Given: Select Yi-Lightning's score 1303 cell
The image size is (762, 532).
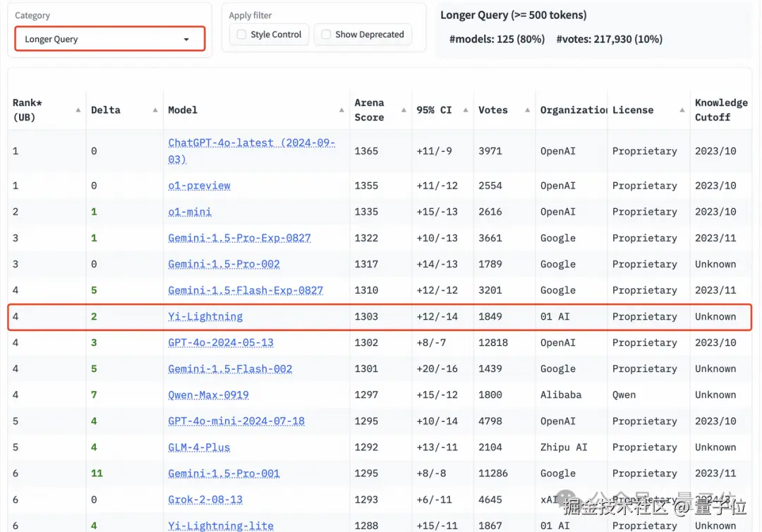Looking at the screenshot, I should tap(366, 317).
